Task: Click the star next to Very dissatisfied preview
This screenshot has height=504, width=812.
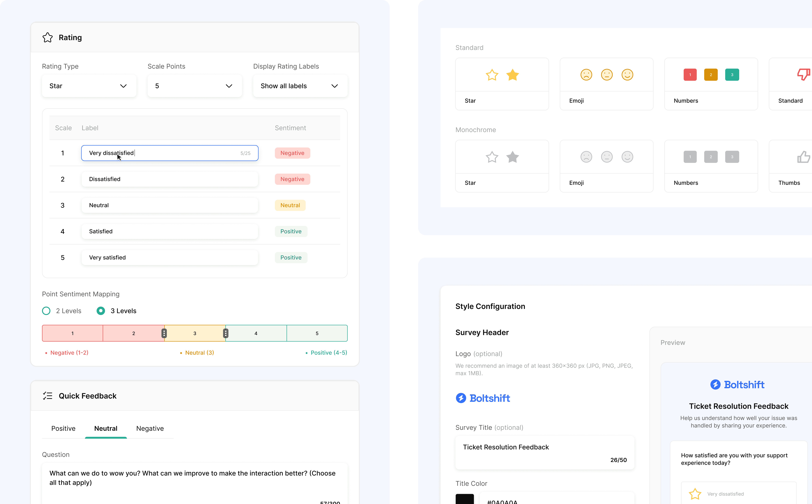Action: 695,494
